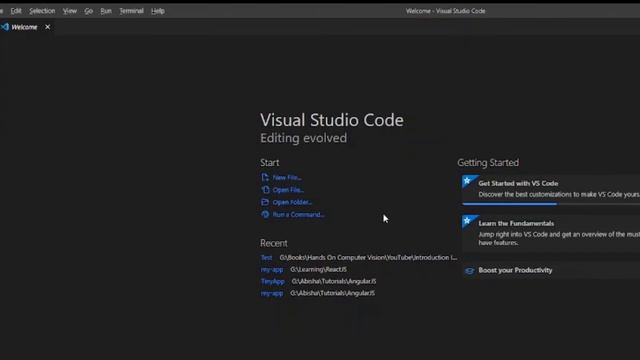Click the path G:\Learning\ReactJS

[318, 269]
